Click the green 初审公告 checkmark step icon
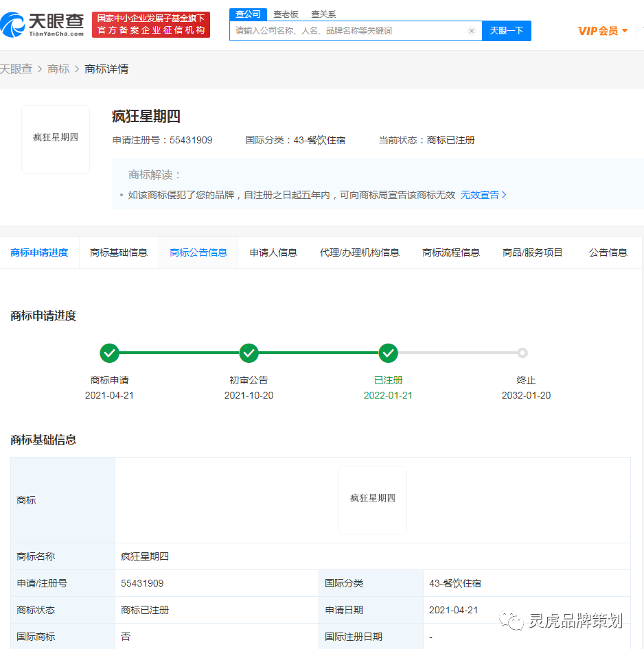 click(x=249, y=353)
